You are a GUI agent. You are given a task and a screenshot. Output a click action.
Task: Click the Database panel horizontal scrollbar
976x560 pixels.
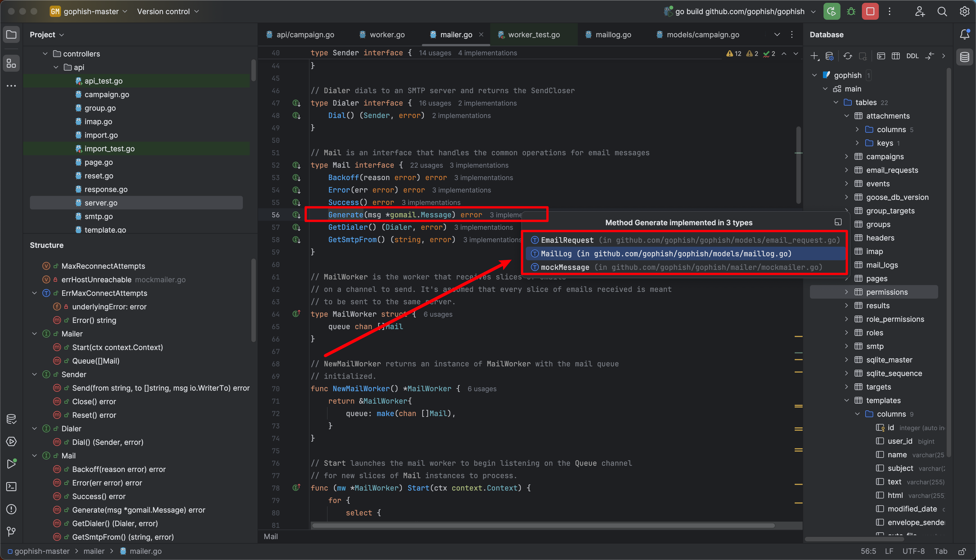coord(854,539)
